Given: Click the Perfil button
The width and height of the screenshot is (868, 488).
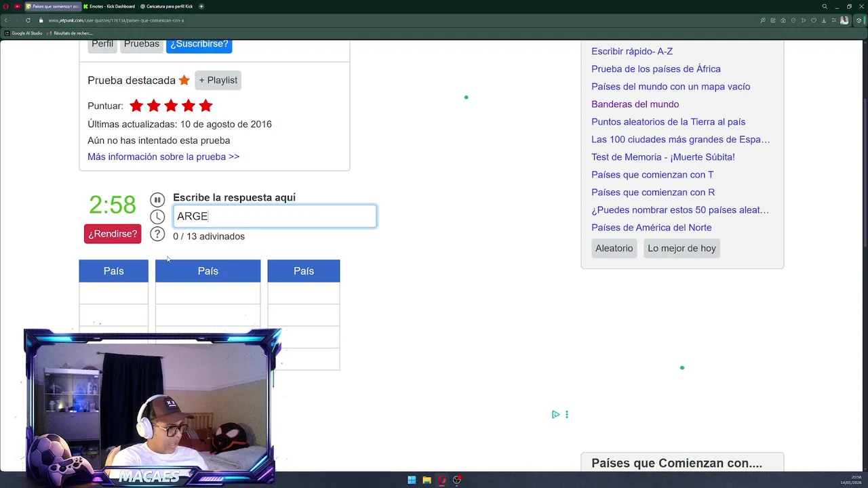Looking at the screenshot, I should pyautogui.click(x=102, y=45).
